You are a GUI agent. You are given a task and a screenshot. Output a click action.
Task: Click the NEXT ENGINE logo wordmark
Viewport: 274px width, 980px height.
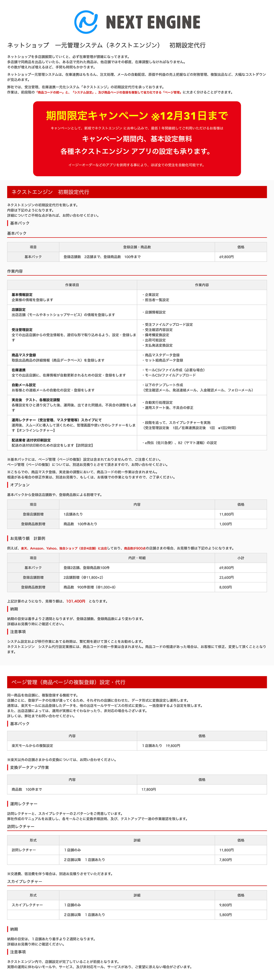(x=153, y=22)
